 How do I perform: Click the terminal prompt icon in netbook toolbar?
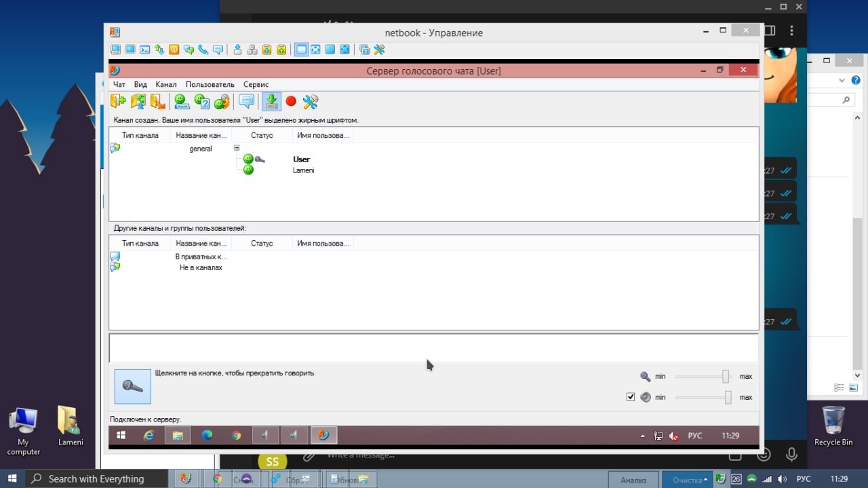[145, 50]
